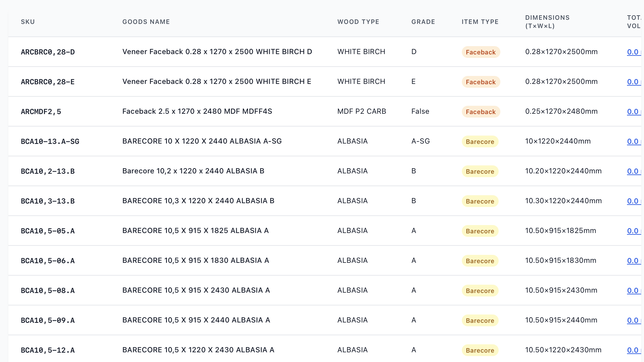Click the Dimensions column header

tap(547, 22)
